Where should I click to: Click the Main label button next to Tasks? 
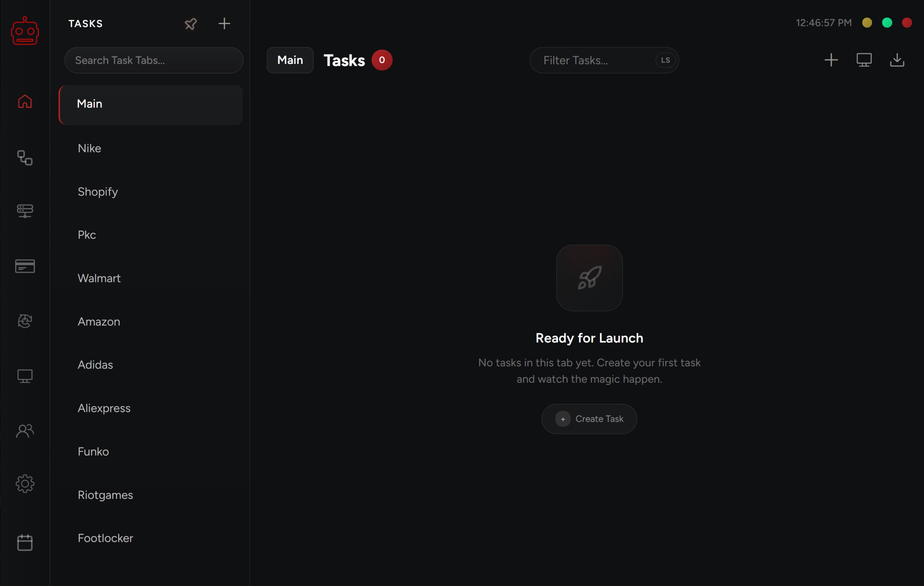pos(290,60)
